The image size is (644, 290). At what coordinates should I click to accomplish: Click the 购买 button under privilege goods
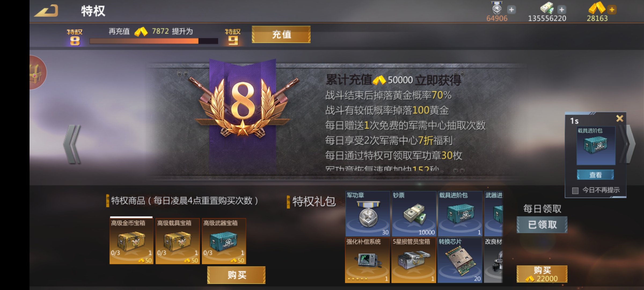pyautogui.click(x=236, y=275)
